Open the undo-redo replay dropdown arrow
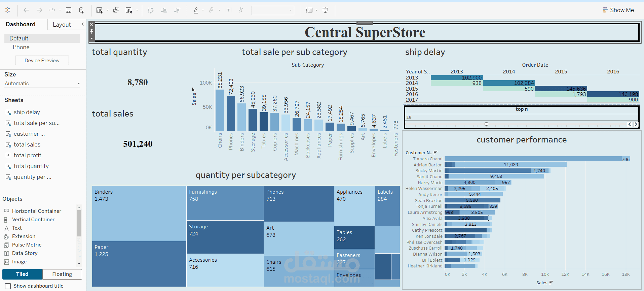The height and width of the screenshot is (291, 644). tap(60, 10)
